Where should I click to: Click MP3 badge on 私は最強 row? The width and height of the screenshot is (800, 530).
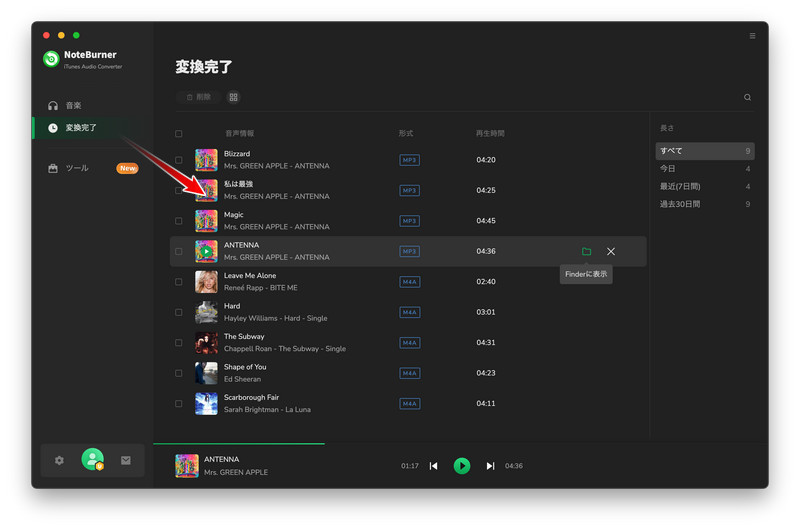coord(409,190)
